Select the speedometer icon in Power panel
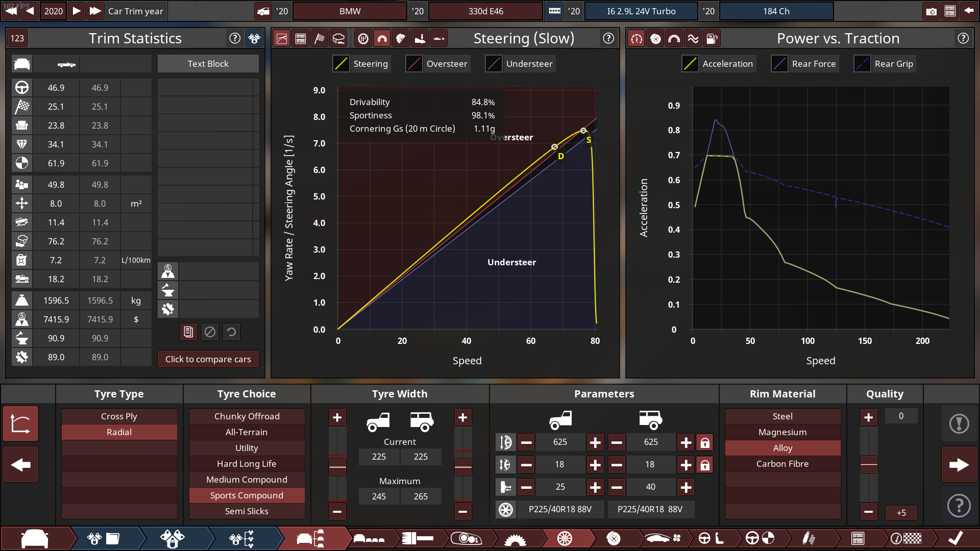 (636, 38)
